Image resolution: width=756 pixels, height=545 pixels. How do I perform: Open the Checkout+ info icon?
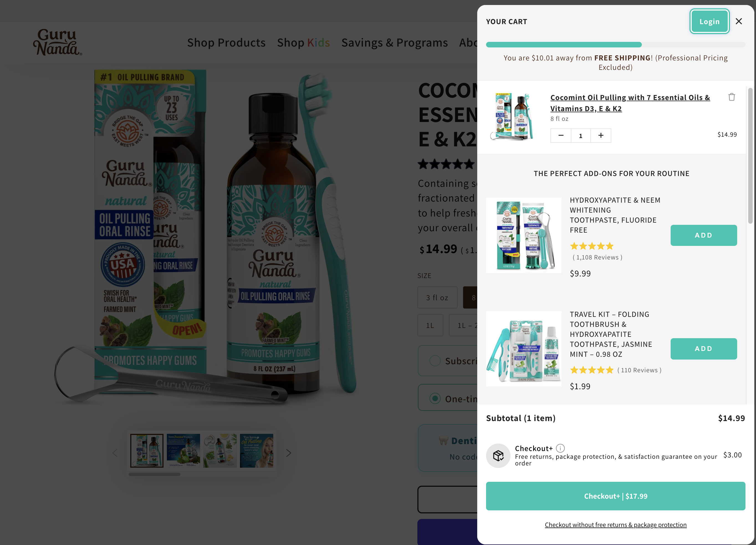coord(560,448)
